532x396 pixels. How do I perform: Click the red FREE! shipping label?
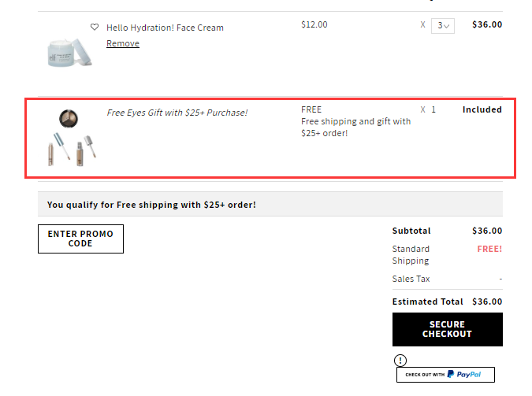coord(489,249)
